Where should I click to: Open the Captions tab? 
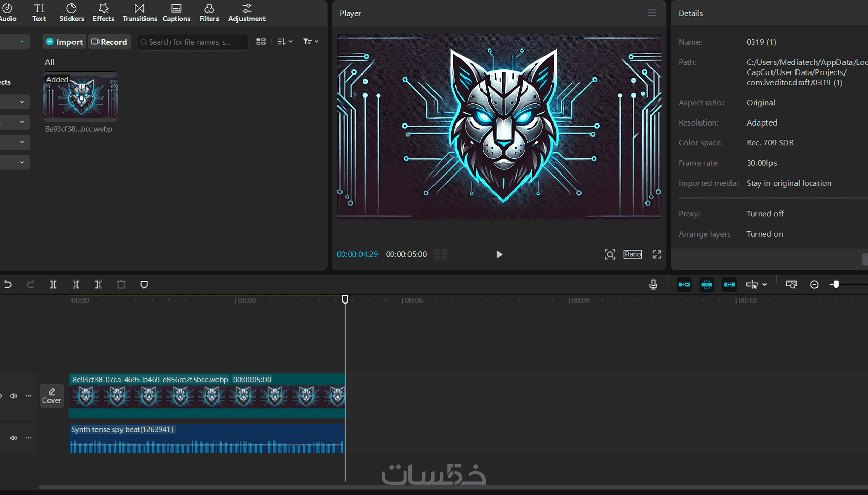[x=177, y=13]
